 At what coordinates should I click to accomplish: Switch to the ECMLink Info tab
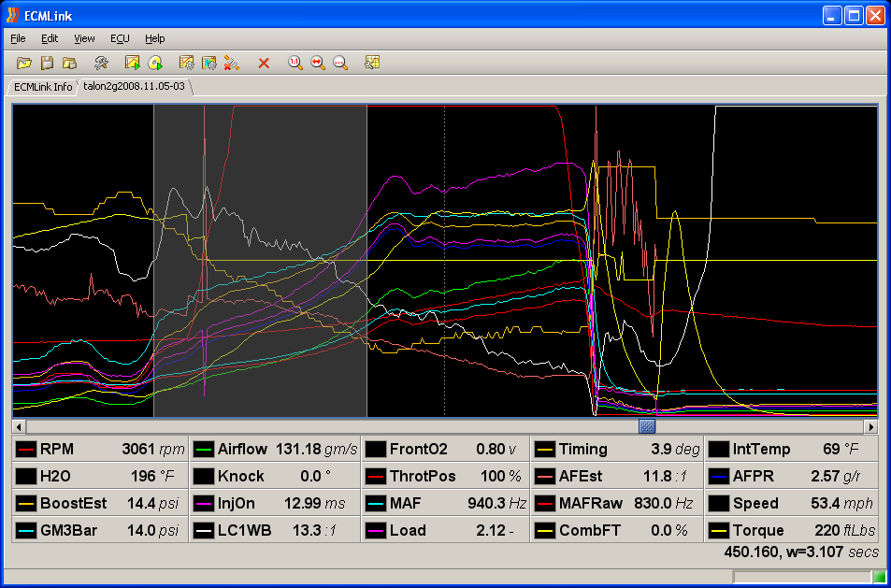coord(42,87)
